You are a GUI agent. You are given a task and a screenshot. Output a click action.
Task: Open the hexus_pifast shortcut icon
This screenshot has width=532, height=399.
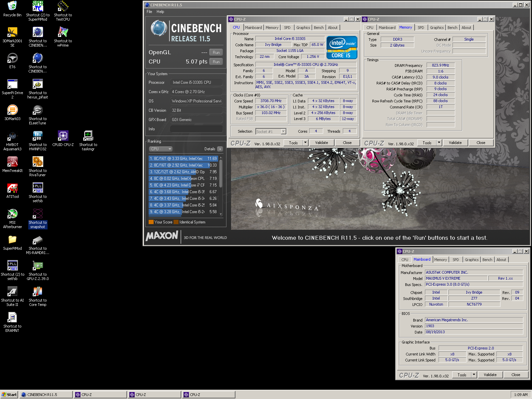click(38, 89)
